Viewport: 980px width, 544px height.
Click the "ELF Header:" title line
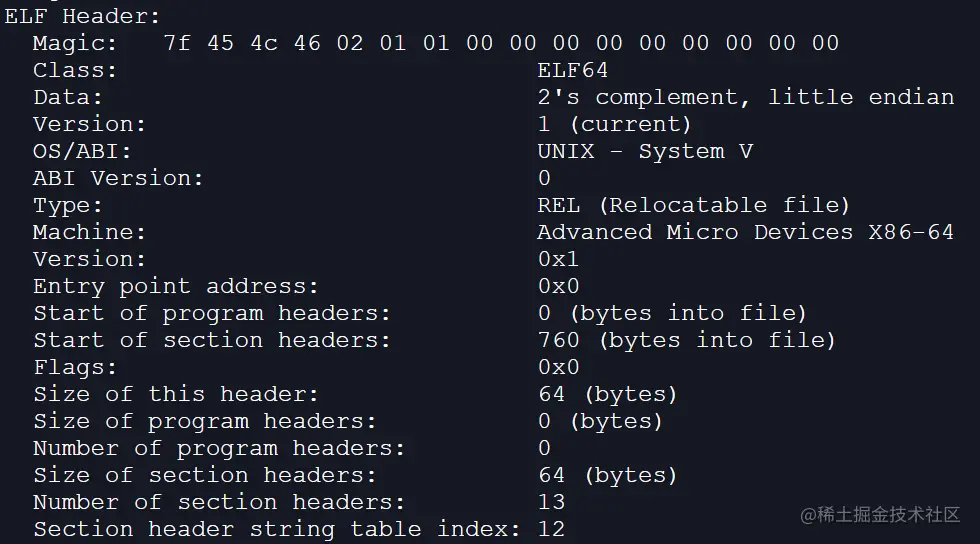click(x=82, y=16)
